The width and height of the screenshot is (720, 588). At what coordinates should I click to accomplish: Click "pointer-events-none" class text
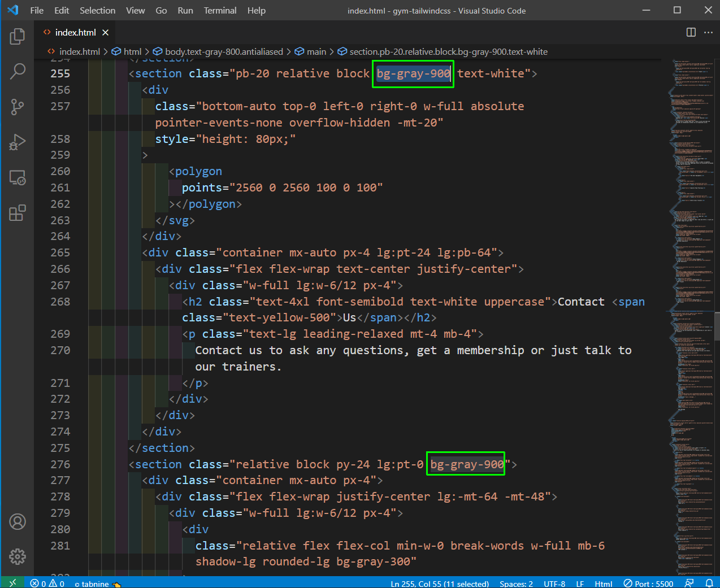pos(219,123)
